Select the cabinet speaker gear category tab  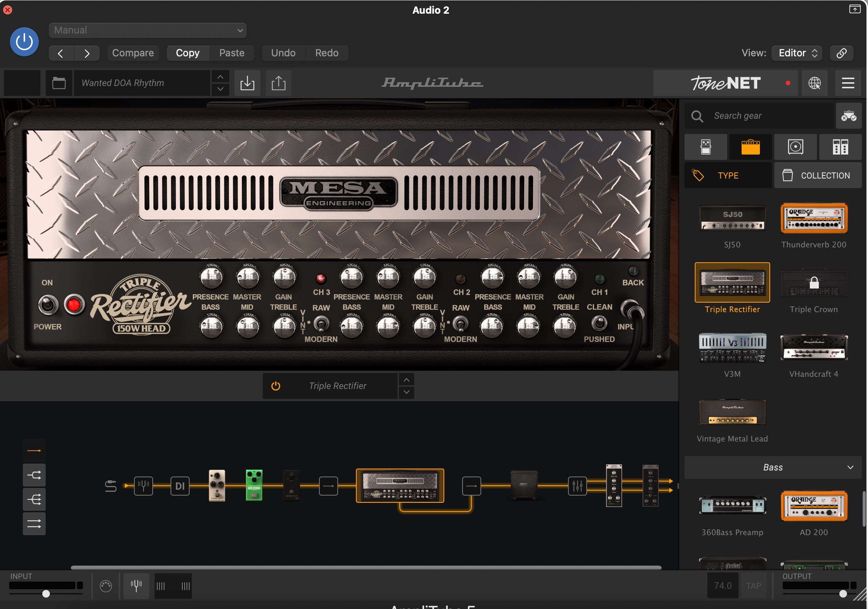pyautogui.click(x=796, y=147)
